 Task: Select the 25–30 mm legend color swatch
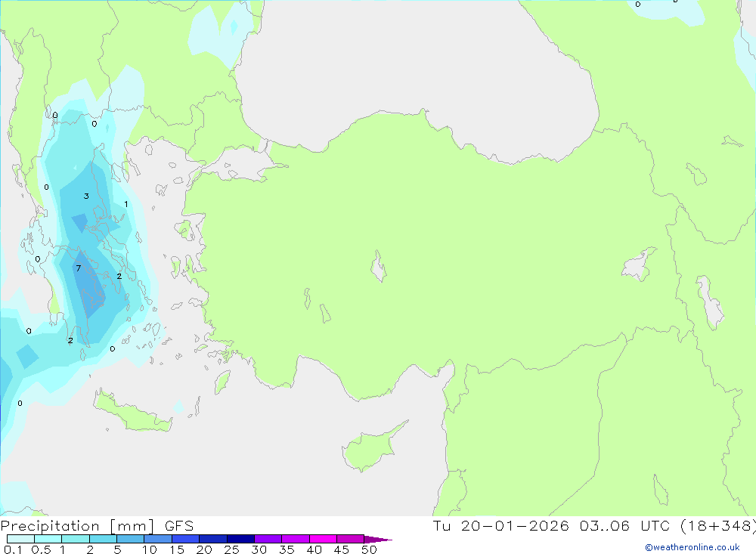pyautogui.click(x=240, y=539)
